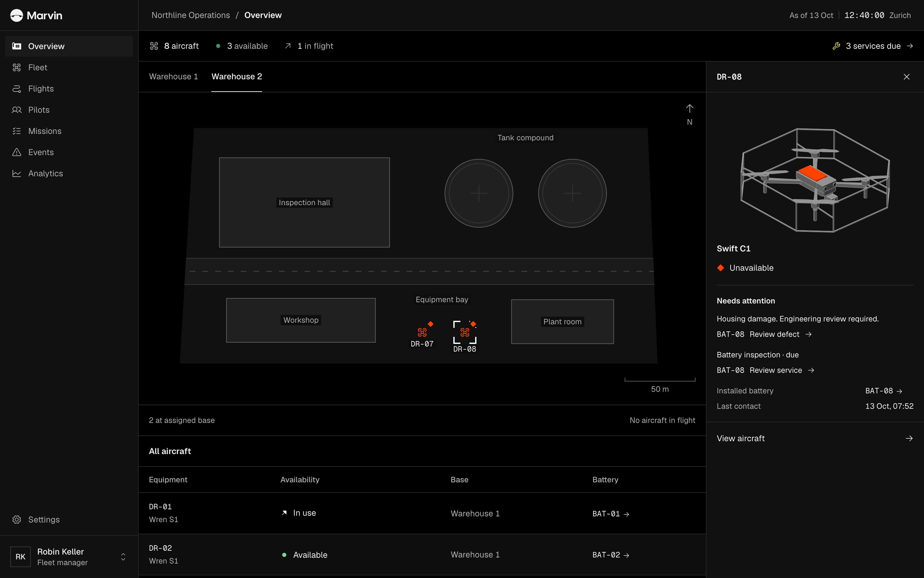Click the Unavailable status indicator

[x=745, y=268]
